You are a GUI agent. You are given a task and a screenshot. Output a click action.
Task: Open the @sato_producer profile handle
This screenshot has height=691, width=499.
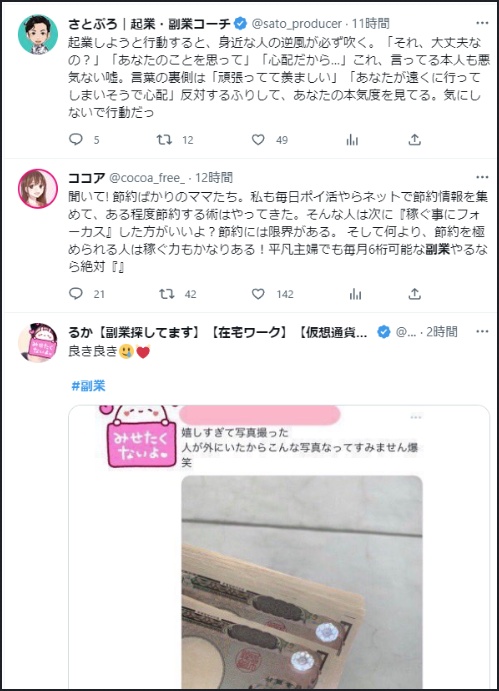coord(297,23)
